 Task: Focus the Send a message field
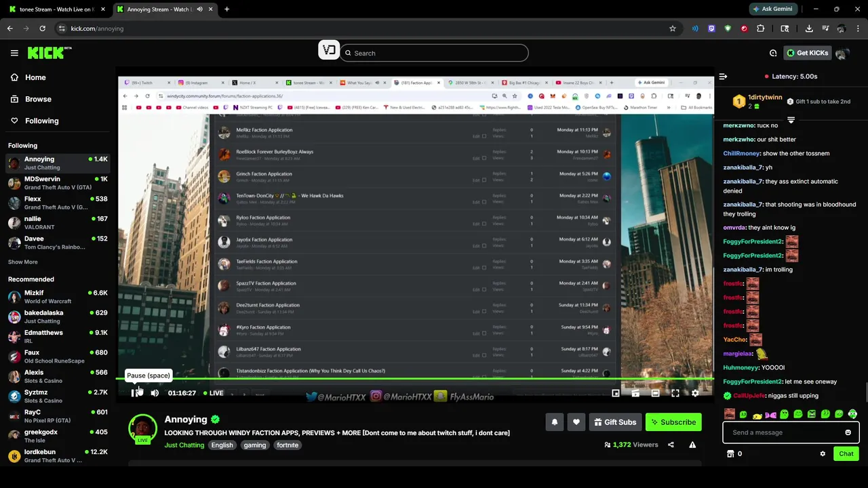[x=791, y=432]
